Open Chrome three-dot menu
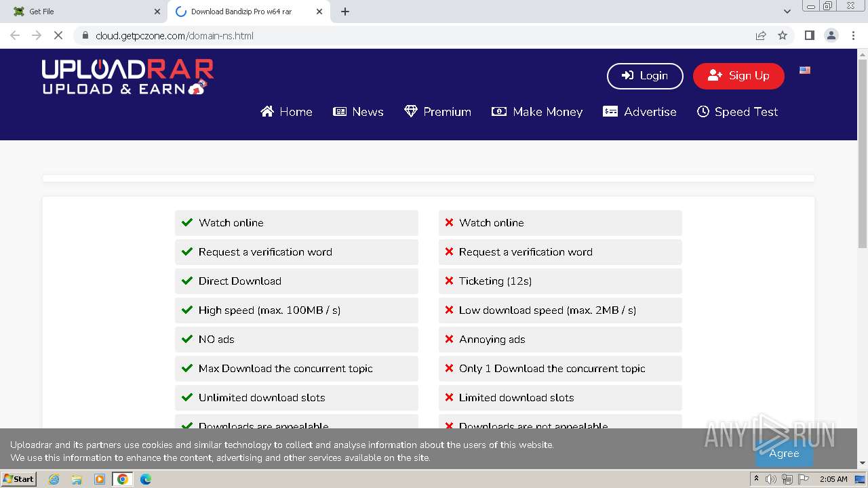 pos(852,35)
